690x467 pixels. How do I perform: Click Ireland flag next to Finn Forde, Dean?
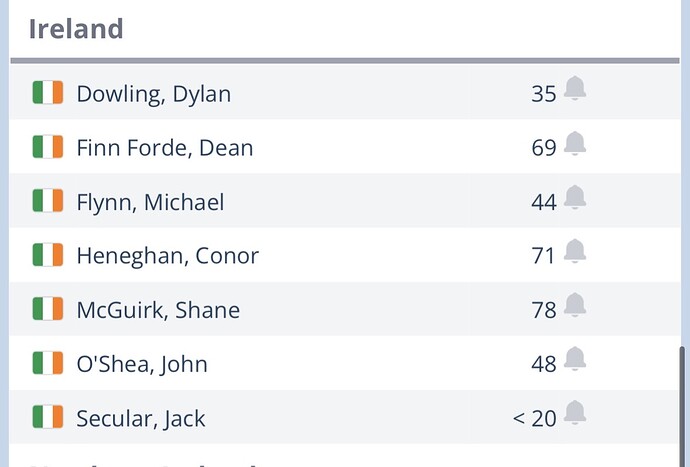(x=48, y=148)
